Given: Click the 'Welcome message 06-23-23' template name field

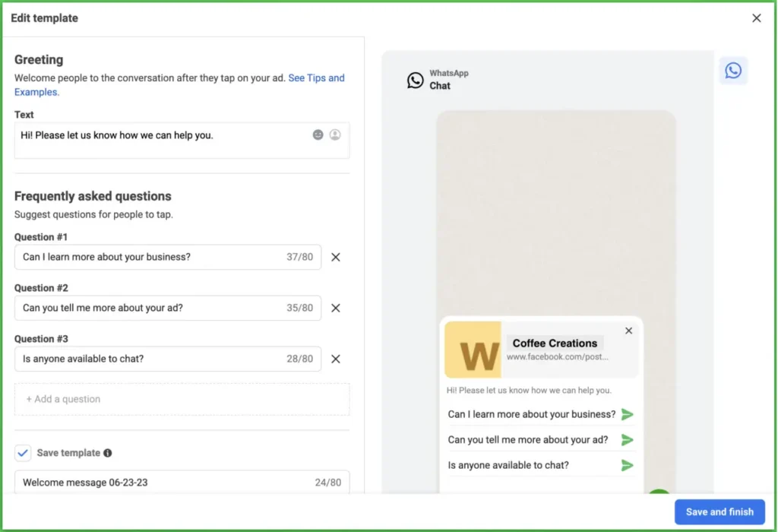Looking at the screenshot, I should pos(152,482).
